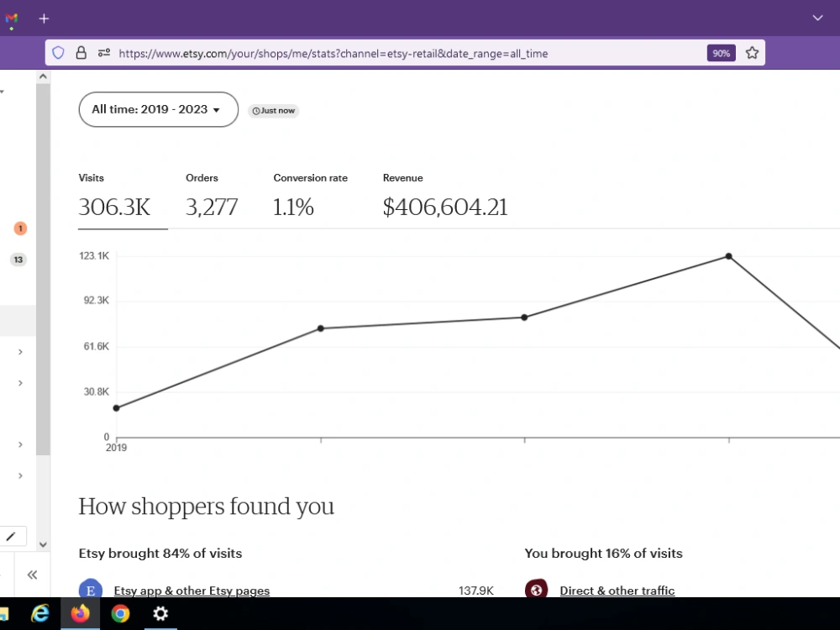Launch Internet Explorer from taskbar

40,613
